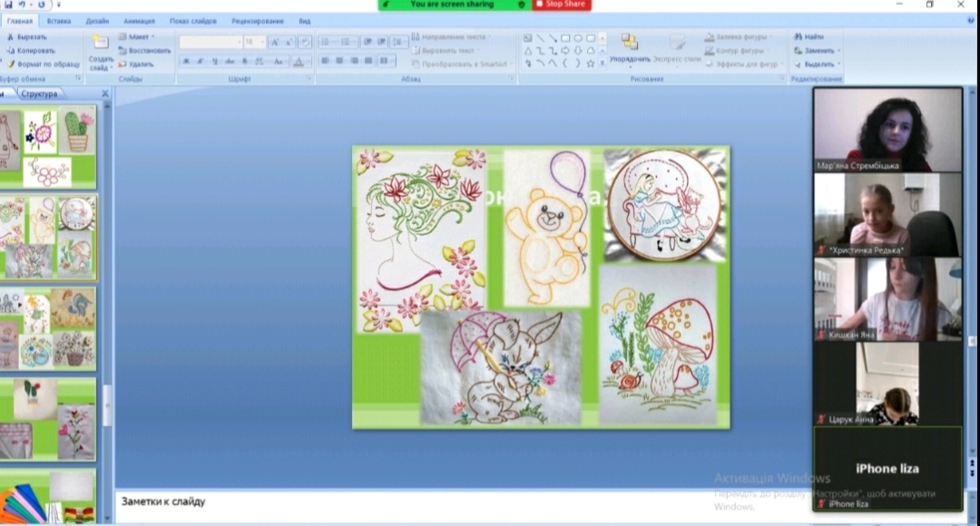
Task: Open the Вставка ribbon tab
Action: [59, 21]
